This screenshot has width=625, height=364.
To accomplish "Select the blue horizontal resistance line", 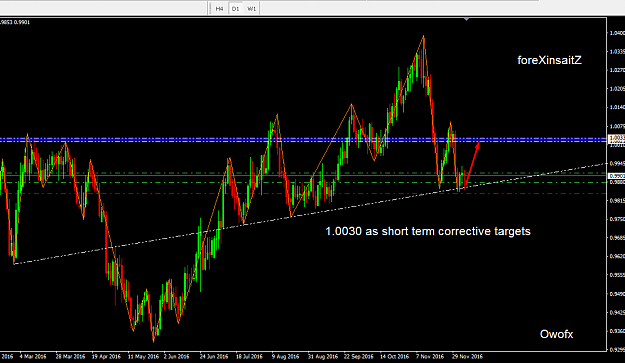I will click(303, 139).
